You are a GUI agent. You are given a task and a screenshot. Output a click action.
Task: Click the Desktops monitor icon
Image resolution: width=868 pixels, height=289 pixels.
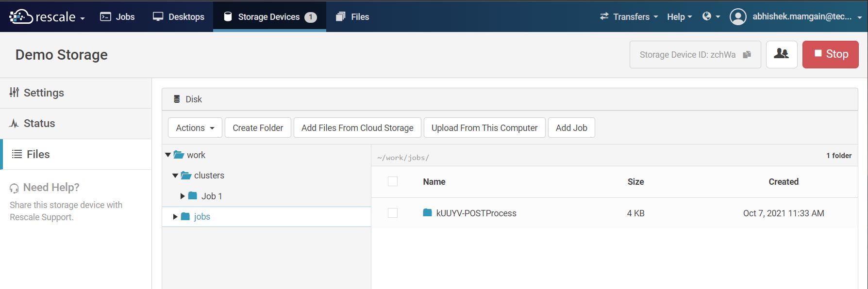(158, 16)
